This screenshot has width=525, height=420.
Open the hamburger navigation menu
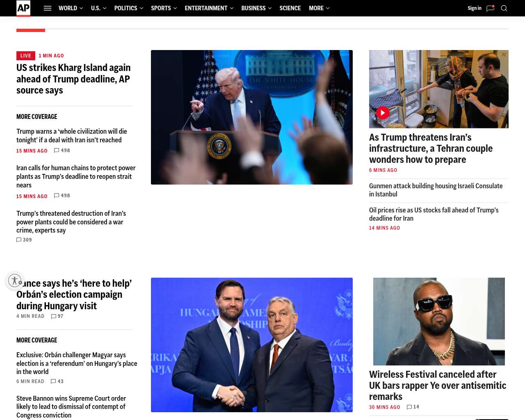pyautogui.click(x=48, y=8)
